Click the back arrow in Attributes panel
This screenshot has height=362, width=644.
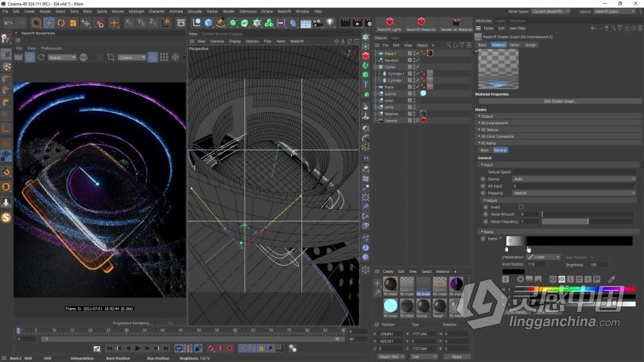coord(593,29)
